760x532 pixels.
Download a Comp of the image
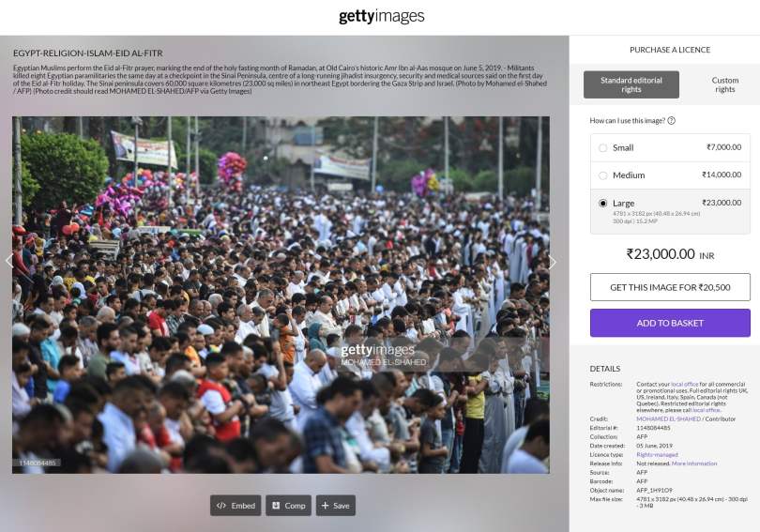(x=288, y=506)
